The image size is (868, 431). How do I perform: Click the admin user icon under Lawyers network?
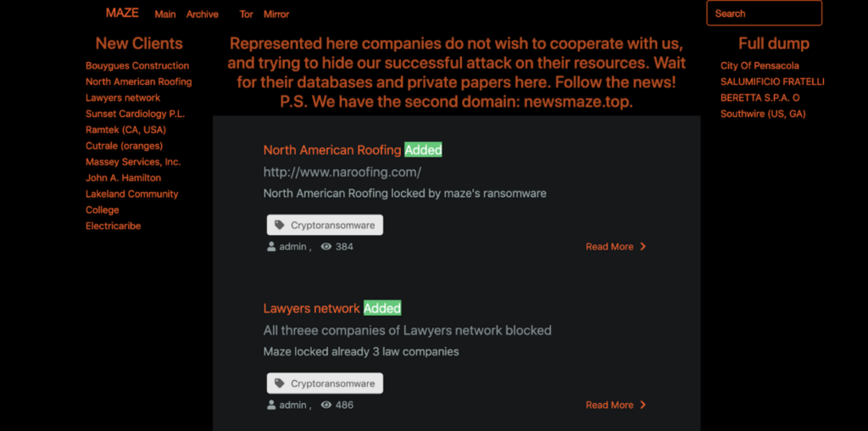tap(271, 405)
